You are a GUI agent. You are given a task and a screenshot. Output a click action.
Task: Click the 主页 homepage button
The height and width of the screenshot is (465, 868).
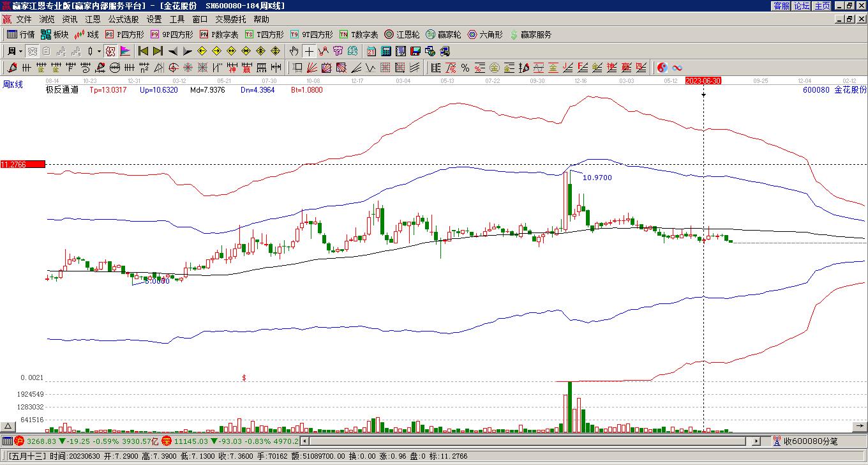[822, 6]
